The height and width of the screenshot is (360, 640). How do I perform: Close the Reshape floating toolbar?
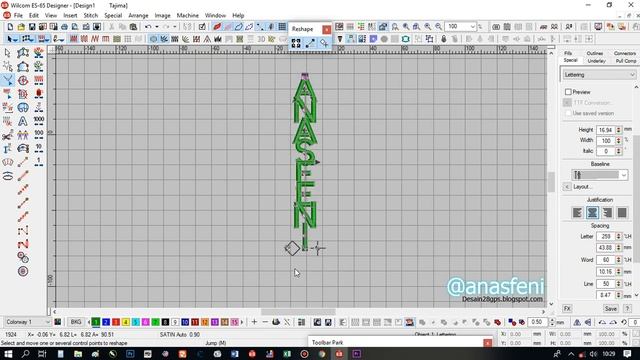click(327, 29)
